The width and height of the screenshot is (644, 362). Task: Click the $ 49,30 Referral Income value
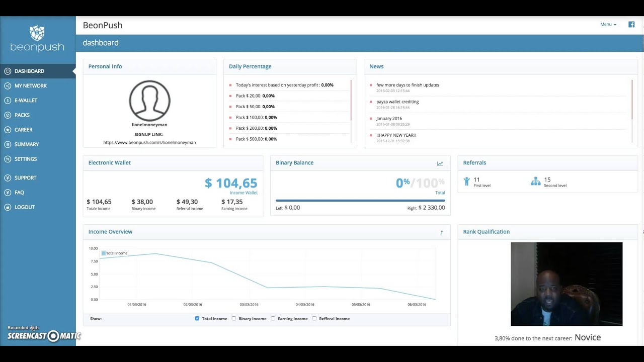click(x=187, y=202)
